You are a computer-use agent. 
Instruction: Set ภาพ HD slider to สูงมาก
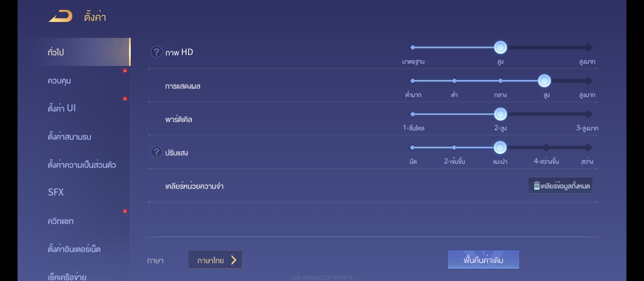(588, 48)
